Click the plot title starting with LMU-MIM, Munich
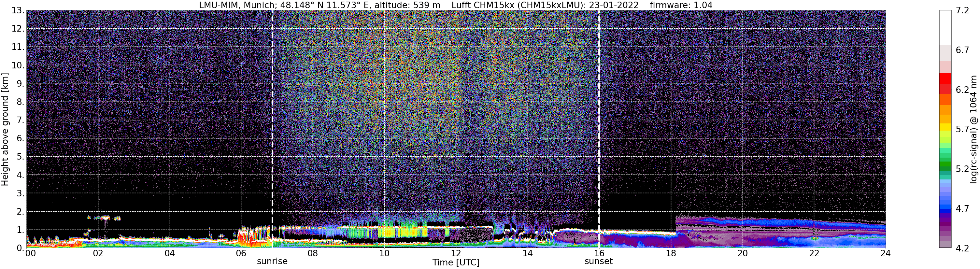The width and height of the screenshot is (980, 269). point(455,5)
